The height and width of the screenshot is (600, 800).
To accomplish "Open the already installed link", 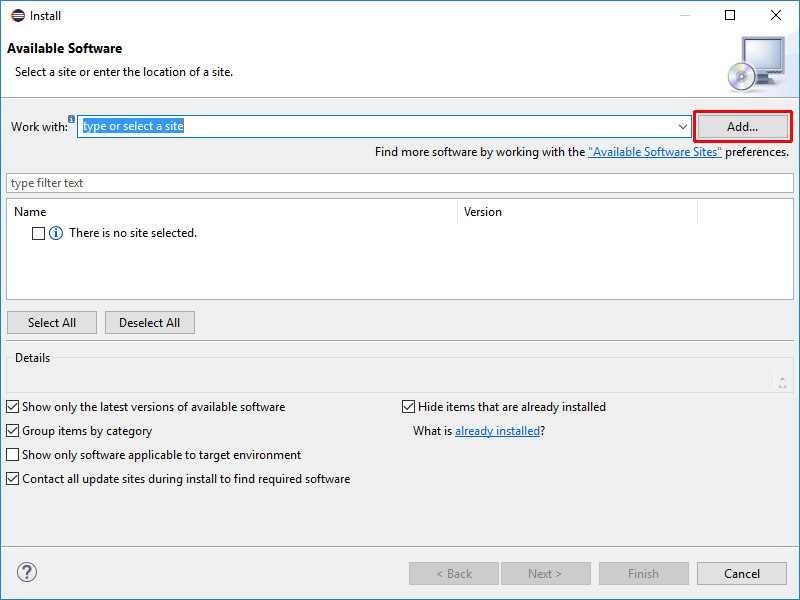I will [497, 431].
